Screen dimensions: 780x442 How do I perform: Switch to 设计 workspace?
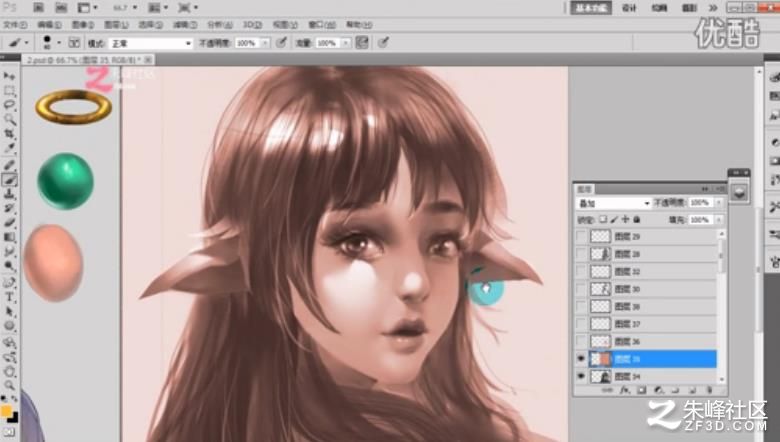point(629,8)
